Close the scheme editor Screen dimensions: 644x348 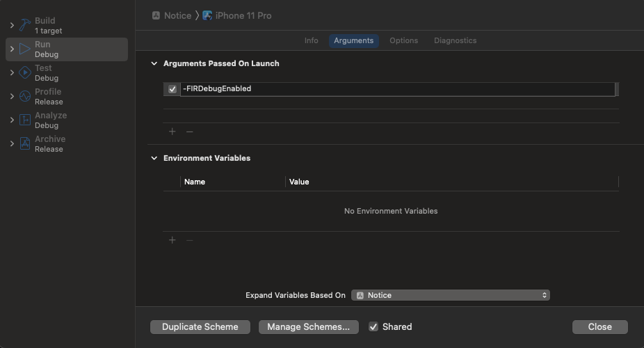click(599, 327)
